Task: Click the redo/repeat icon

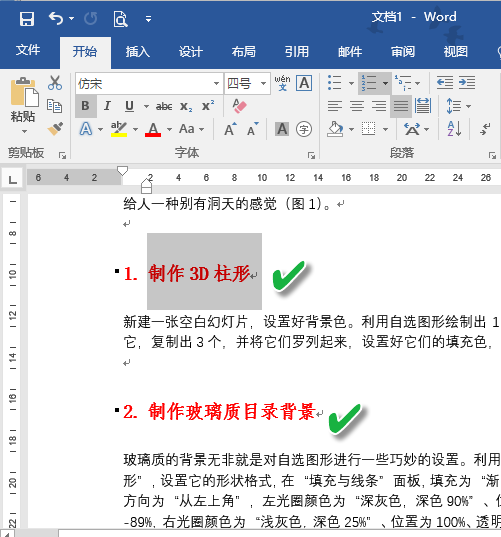Action: [x=91, y=18]
